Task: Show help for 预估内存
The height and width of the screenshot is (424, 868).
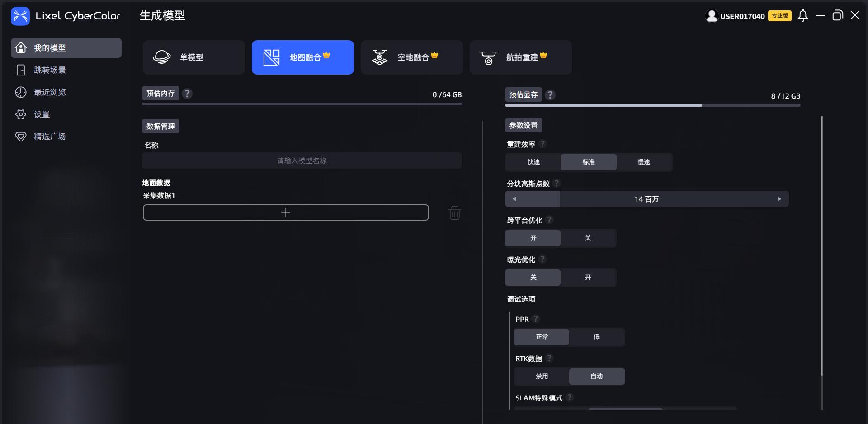Action: click(x=187, y=94)
